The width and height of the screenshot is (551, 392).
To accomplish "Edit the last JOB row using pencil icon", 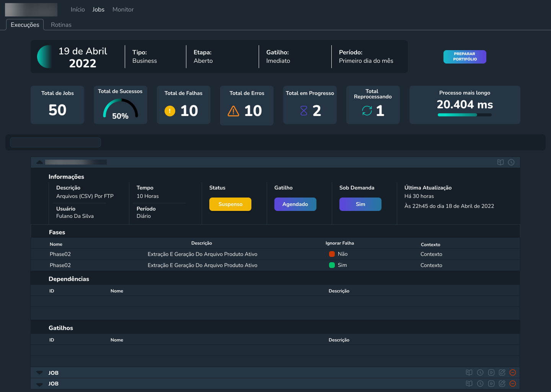I will [502, 384].
